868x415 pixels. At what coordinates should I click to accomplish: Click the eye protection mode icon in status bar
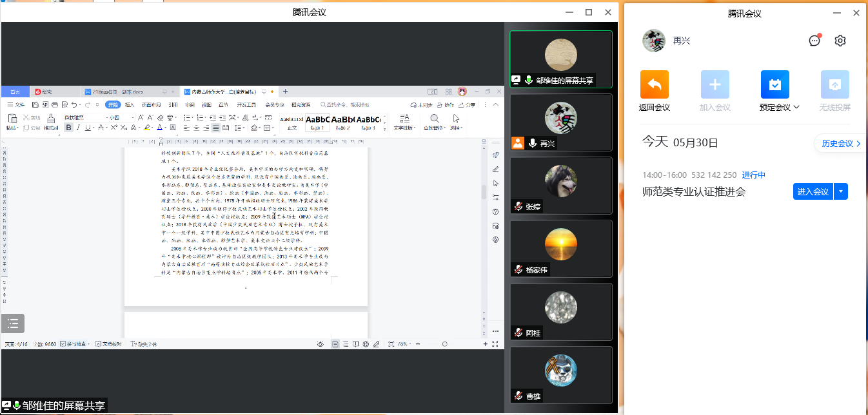click(x=321, y=344)
